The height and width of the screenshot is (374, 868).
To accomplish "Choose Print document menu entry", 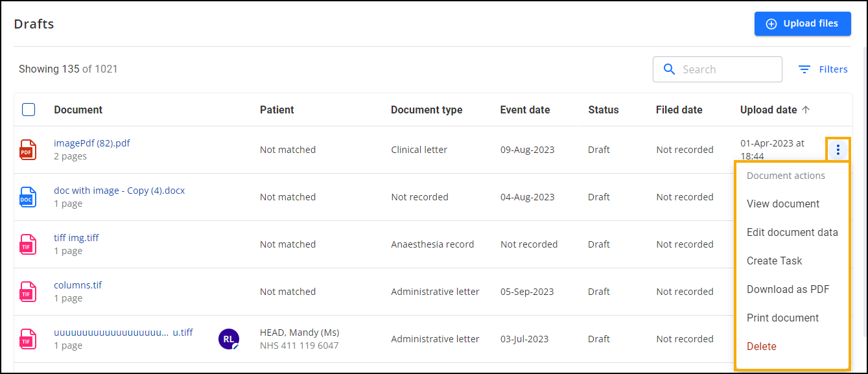I will pyautogui.click(x=782, y=318).
